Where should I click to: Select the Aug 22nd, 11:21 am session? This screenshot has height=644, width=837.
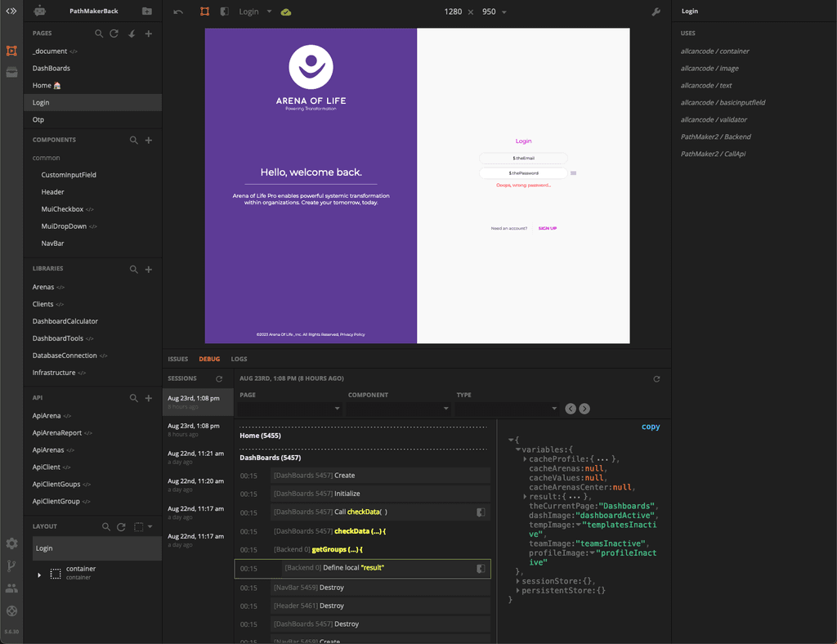point(198,457)
